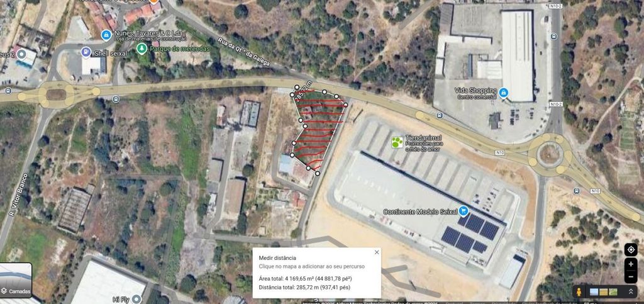644x304 pixels.
Task: Select the yellow Street View pegman
Action: (579, 291)
